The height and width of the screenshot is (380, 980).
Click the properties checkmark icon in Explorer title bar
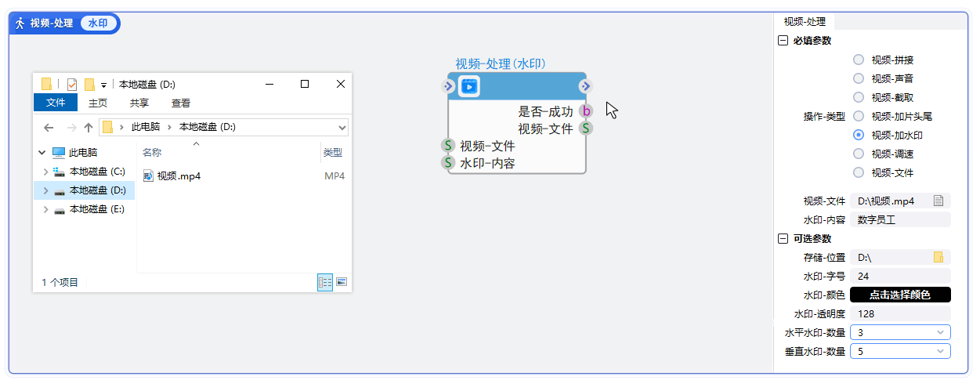pos(72,85)
